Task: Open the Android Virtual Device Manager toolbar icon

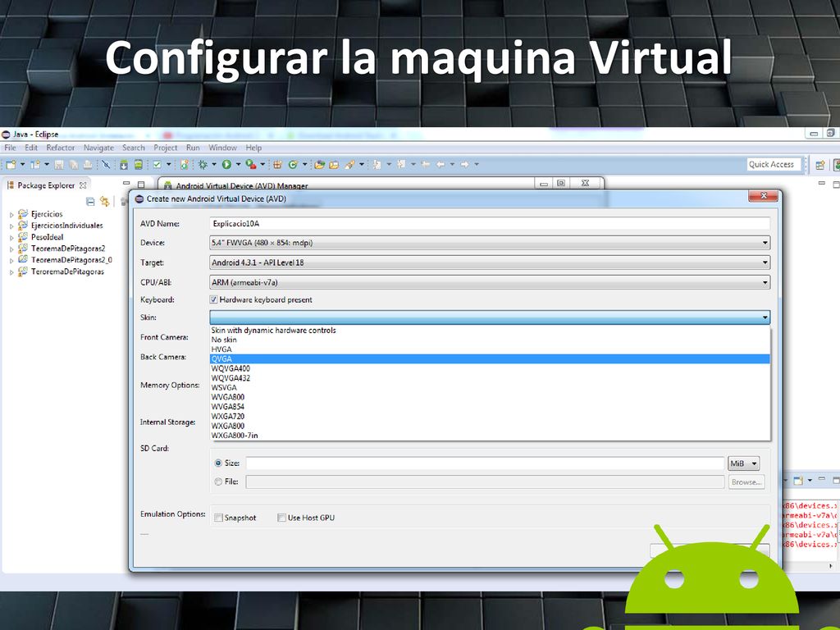Action: (139, 164)
